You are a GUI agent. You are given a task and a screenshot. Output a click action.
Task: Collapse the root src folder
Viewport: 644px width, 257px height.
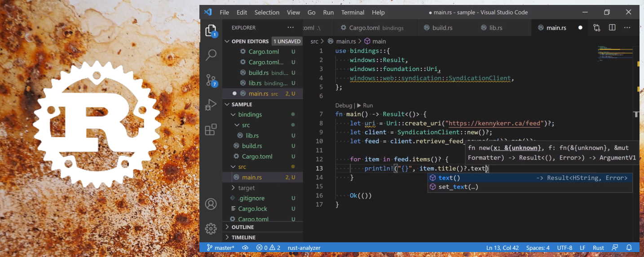click(233, 167)
